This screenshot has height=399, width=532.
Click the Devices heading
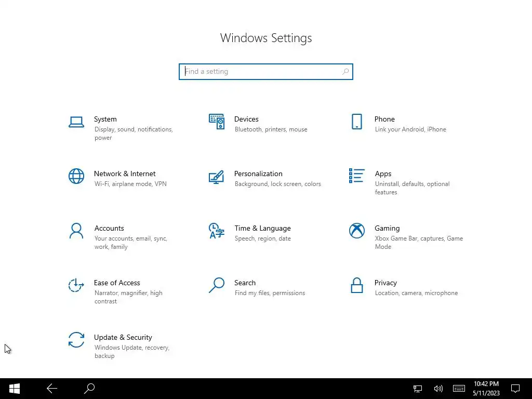[246, 119]
